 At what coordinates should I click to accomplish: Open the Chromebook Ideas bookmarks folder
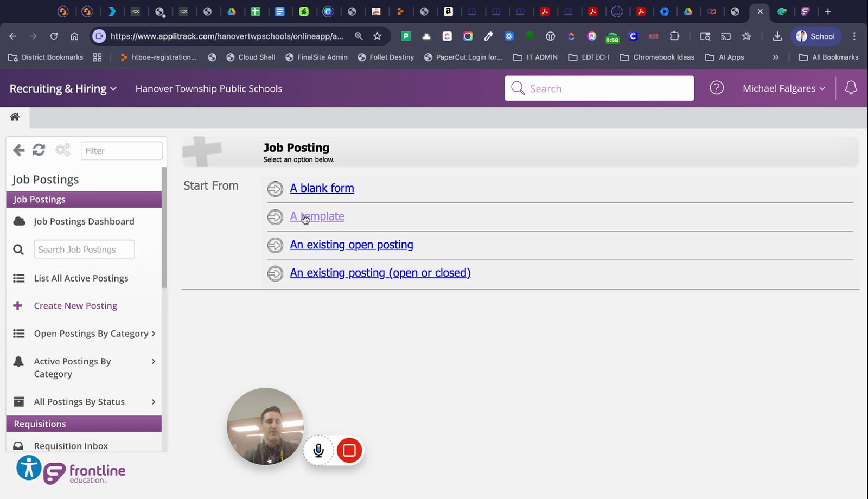657,57
